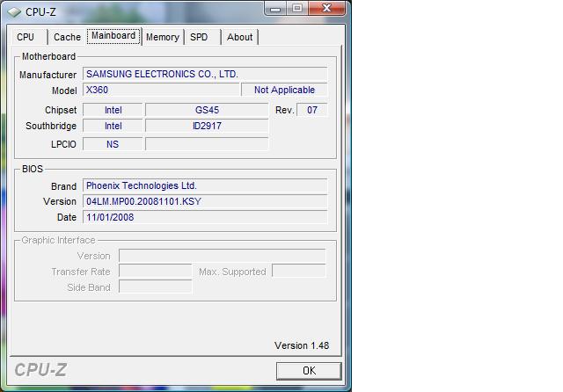Close the CPU-Z window
The width and height of the screenshot is (563, 392).
pos(329,9)
